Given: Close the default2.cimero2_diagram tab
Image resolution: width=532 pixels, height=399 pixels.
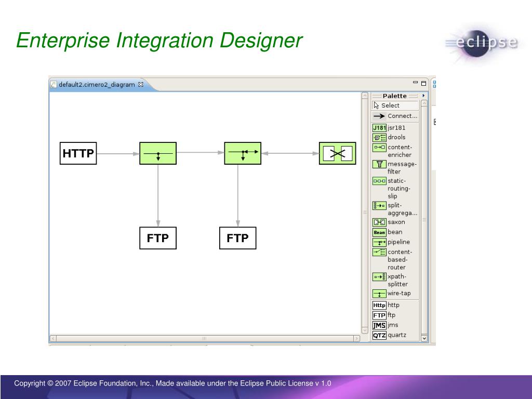Looking at the screenshot, I should click(x=141, y=85).
